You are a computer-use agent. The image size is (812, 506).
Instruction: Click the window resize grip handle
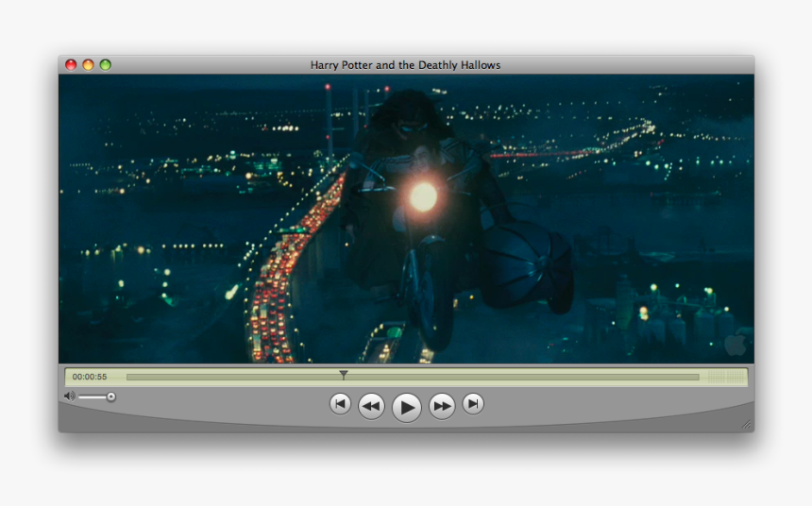pos(746,425)
